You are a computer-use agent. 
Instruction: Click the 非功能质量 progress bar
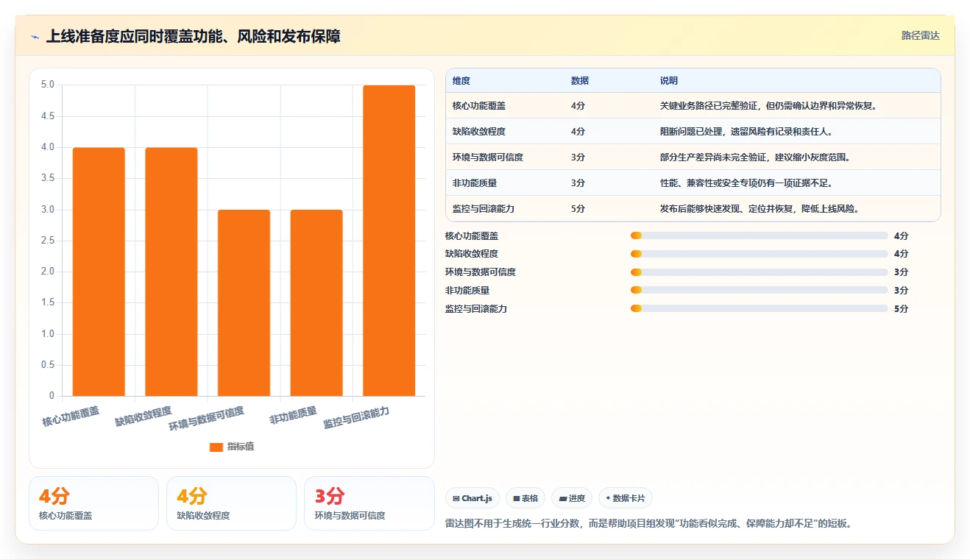[760, 291]
